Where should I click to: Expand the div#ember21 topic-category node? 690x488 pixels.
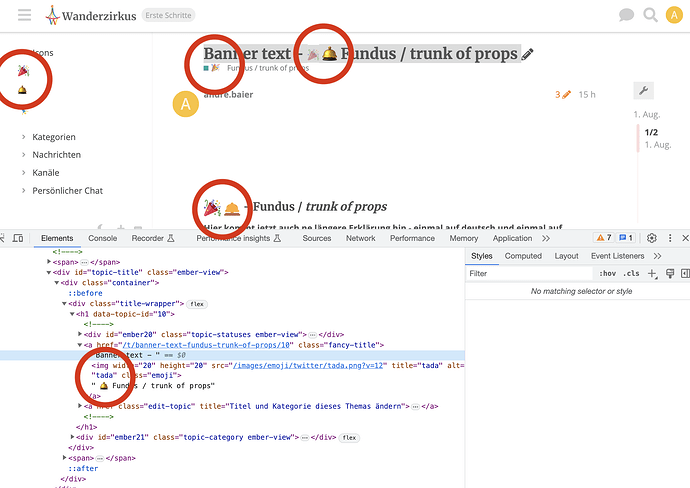(72, 437)
